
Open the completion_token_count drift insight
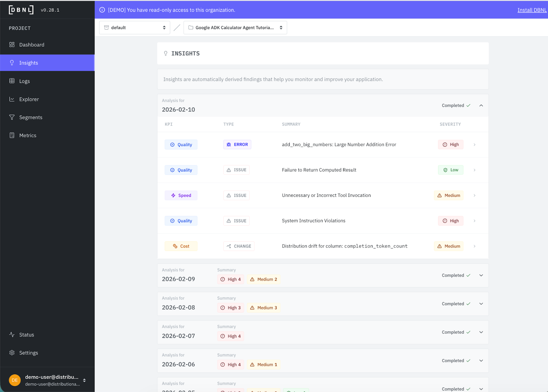(323, 246)
